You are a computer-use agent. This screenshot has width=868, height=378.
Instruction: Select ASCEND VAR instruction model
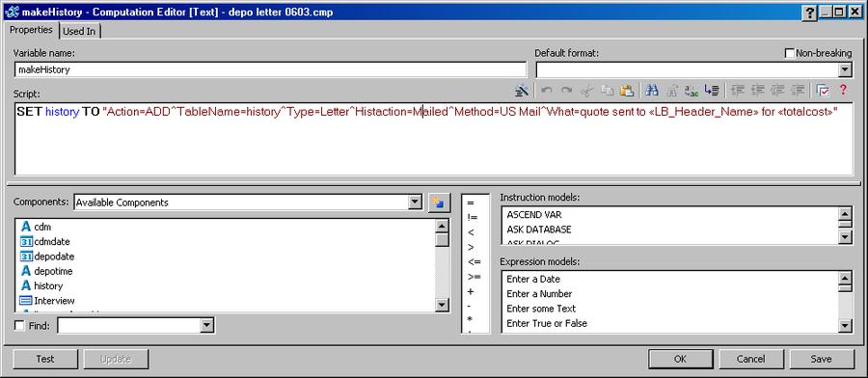[x=534, y=215]
